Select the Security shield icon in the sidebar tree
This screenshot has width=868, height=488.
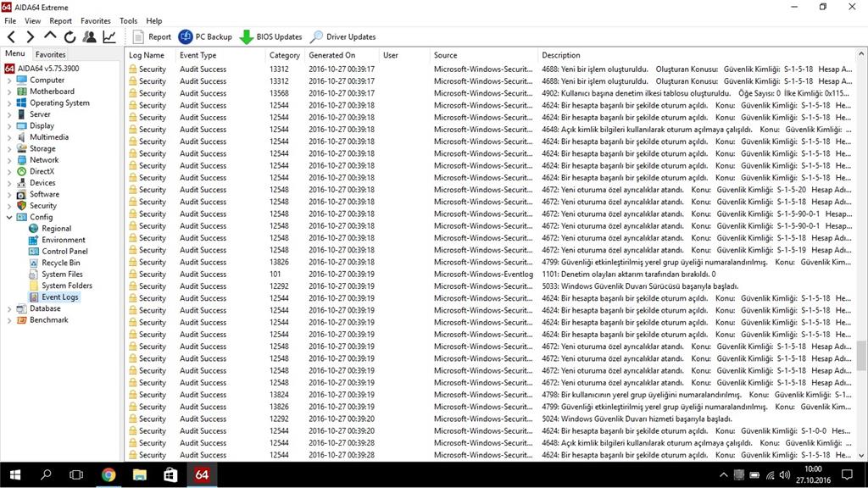(x=21, y=205)
